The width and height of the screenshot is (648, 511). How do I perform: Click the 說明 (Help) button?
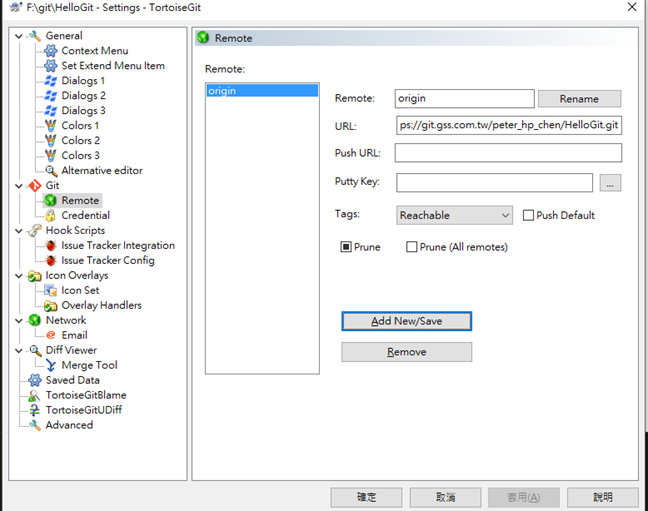coord(603,497)
